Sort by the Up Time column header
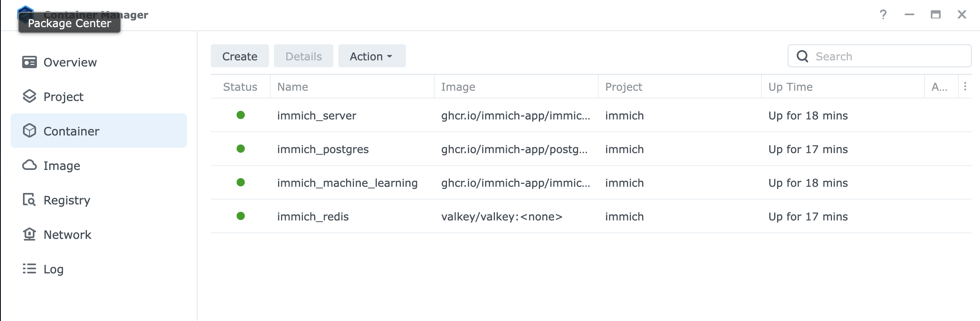 click(790, 87)
